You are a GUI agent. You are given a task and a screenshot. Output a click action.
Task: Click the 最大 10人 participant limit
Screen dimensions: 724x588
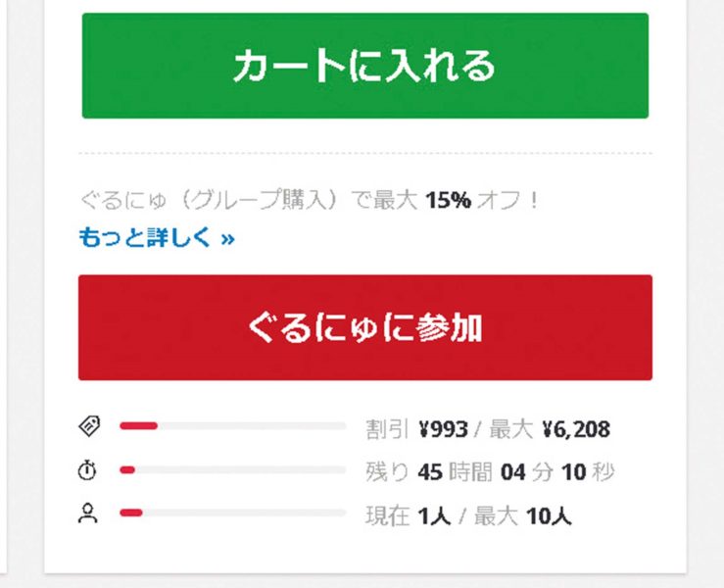tap(523, 515)
